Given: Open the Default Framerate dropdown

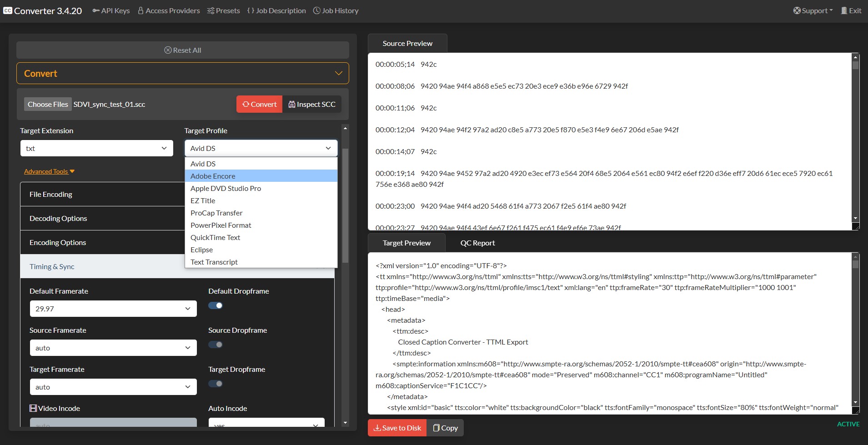Looking at the screenshot, I should [113, 308].
